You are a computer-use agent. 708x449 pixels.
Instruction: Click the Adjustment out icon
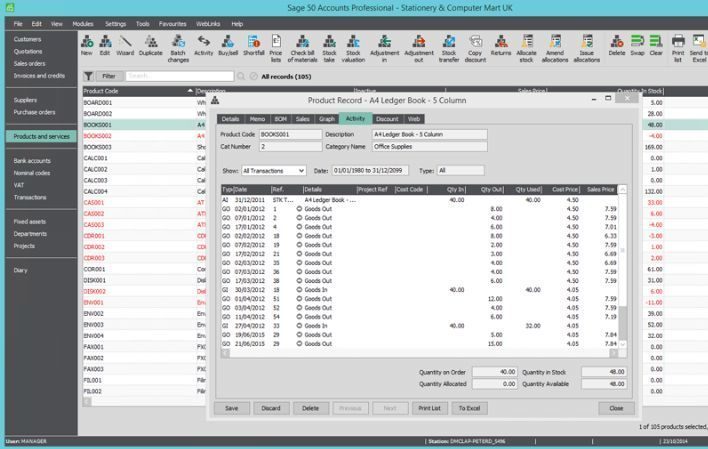[419, 49]
